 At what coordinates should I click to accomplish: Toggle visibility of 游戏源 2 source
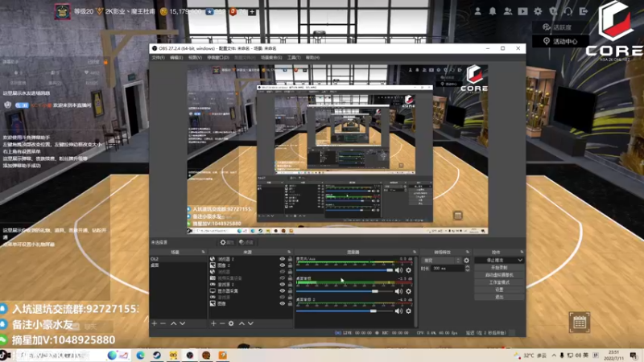pyautogui.click(x=283, y=285)
